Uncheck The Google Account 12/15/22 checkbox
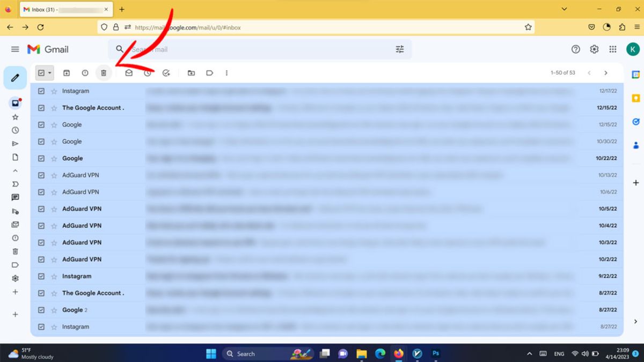Screen dimensions: 644x362 41,108
